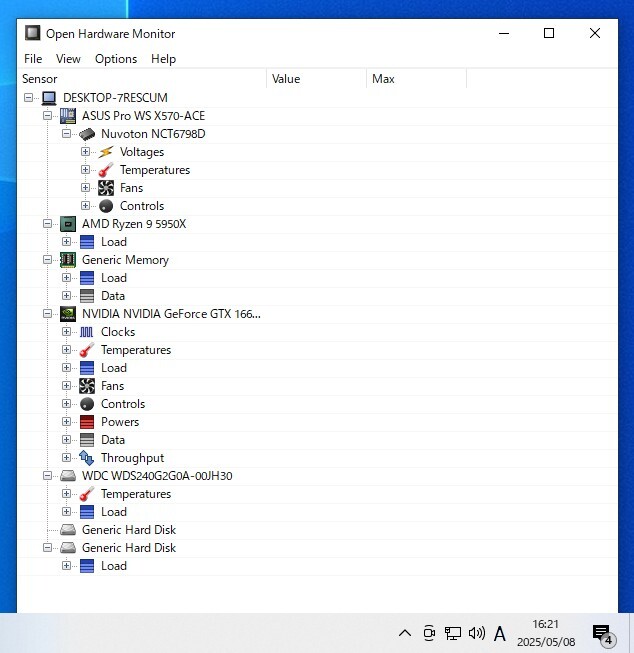This screenshot has width=634, height=653.
Task: Click the Max column header
Action: tap(417, 79)
